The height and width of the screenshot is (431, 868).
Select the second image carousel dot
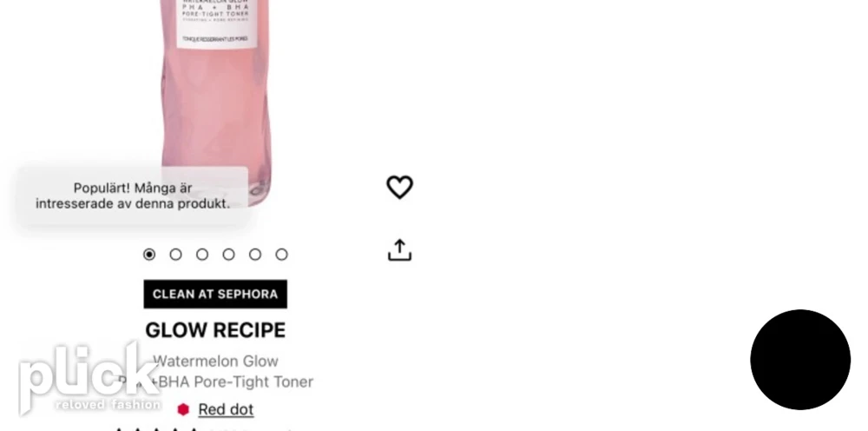[175, 255]
